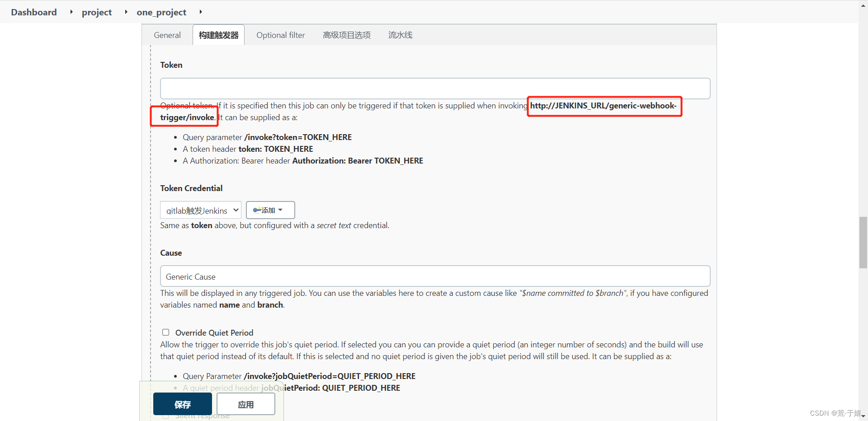Click '/invoke?token=TOKEN_HERE' text
868x421 pixels.
point(298,137)
